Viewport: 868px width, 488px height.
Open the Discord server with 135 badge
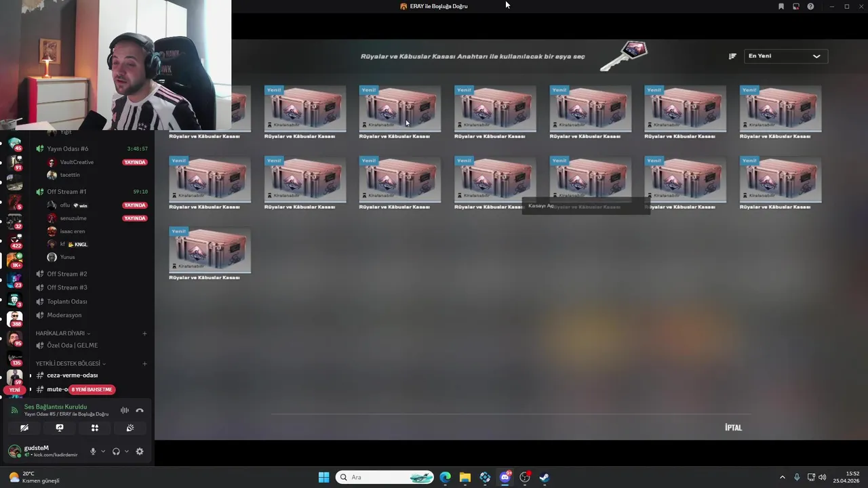click(15, 357)
